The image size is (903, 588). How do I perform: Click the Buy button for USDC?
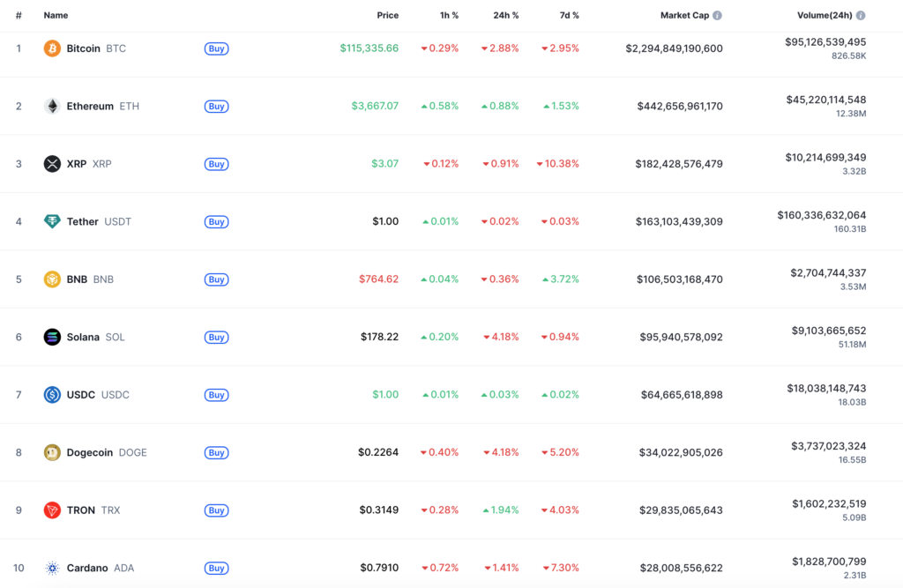click(x=217, y=395)
